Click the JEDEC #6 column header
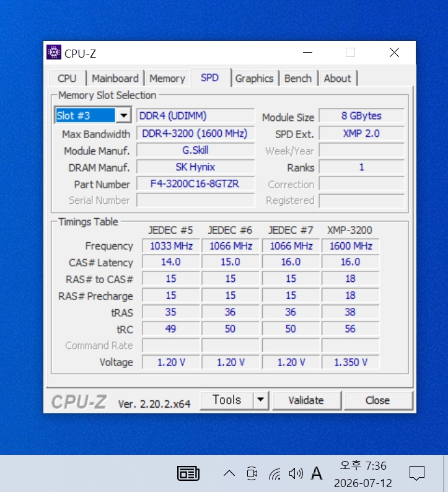The height and width of the screenshot is (492, 448). [x=230, y=231]
